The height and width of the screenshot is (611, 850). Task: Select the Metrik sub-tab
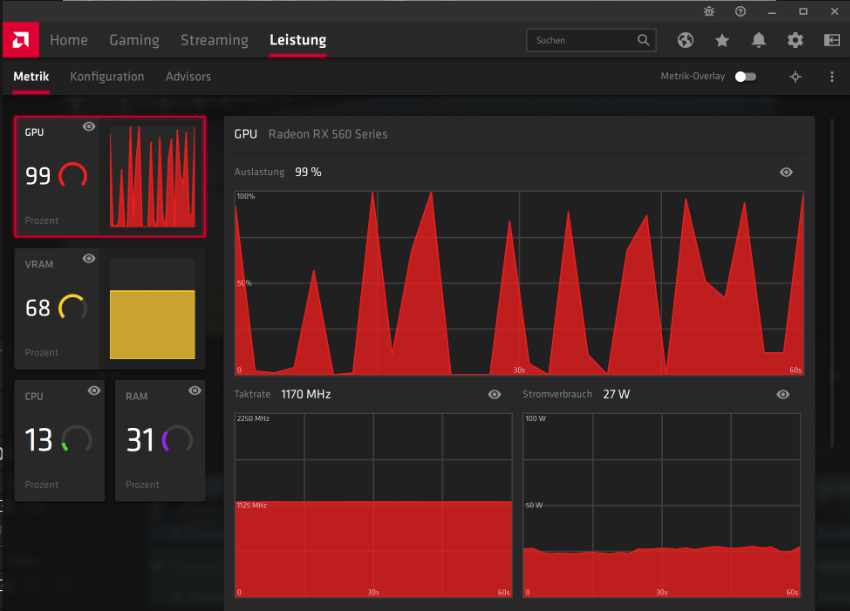[x=31, y=76]
